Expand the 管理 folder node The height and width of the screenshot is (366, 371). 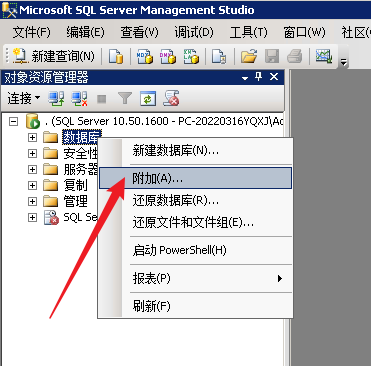point(32,201)
